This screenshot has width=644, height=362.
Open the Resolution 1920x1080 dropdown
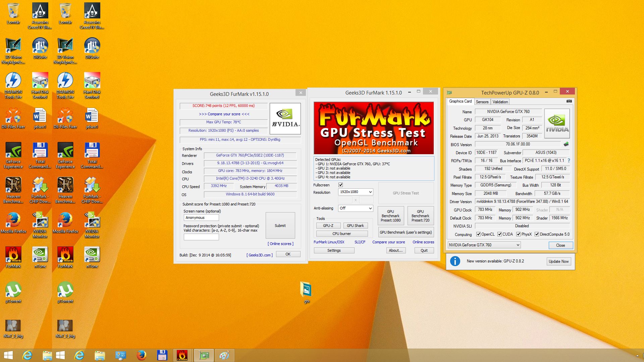click(356, 192)
